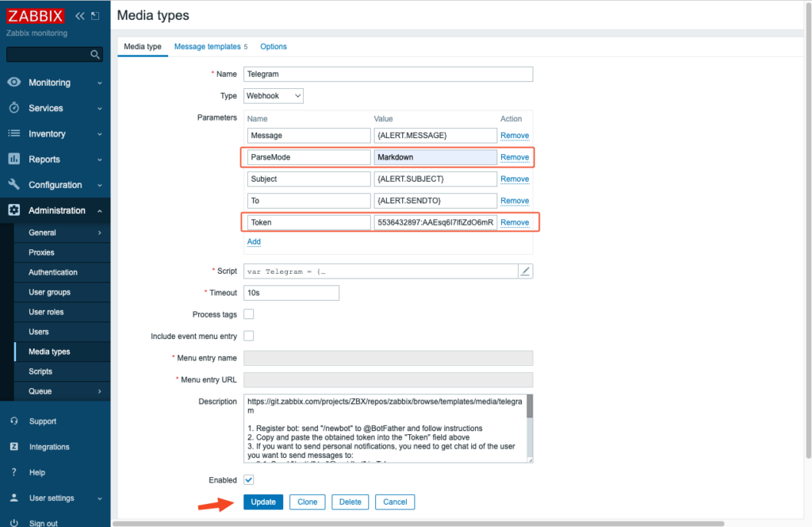Open the User groups menu item

(49, 292)
